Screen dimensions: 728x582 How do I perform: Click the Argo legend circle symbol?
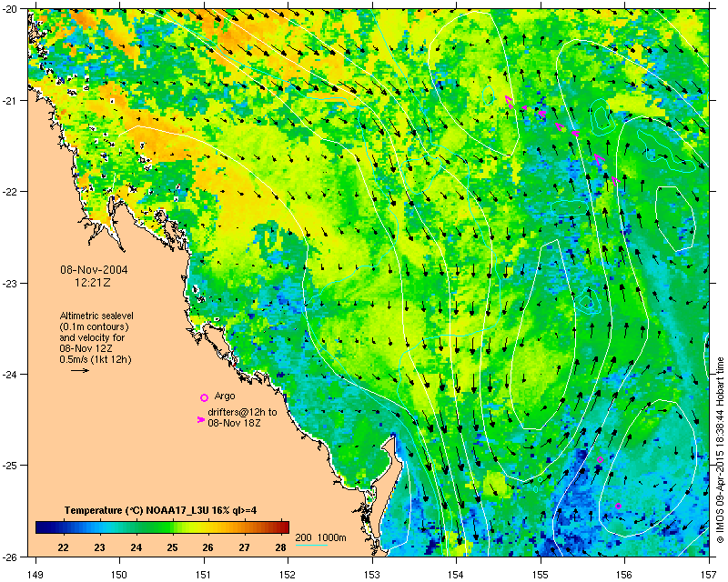click(x=204, y=397)
